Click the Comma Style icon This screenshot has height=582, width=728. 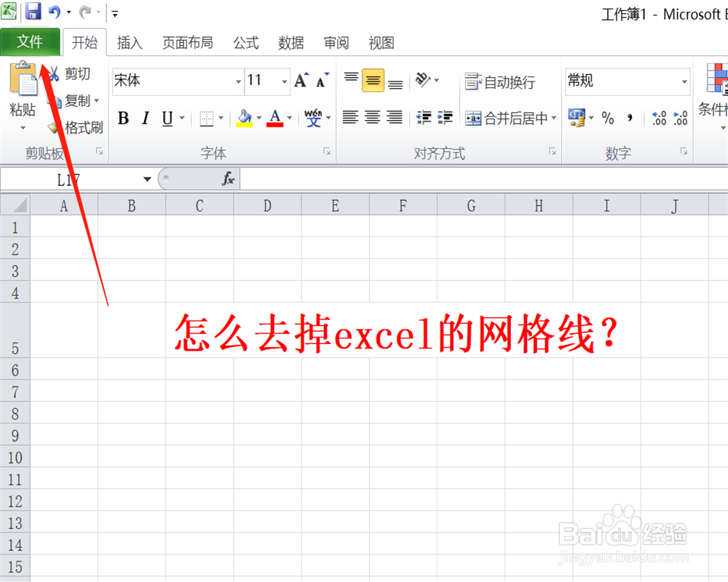pos(630,118)
